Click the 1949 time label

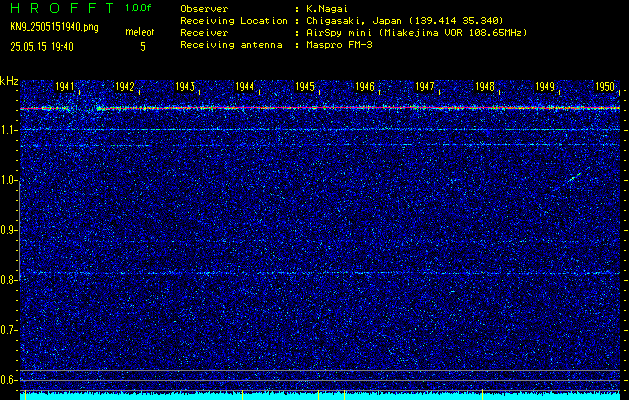click(544, 87)
